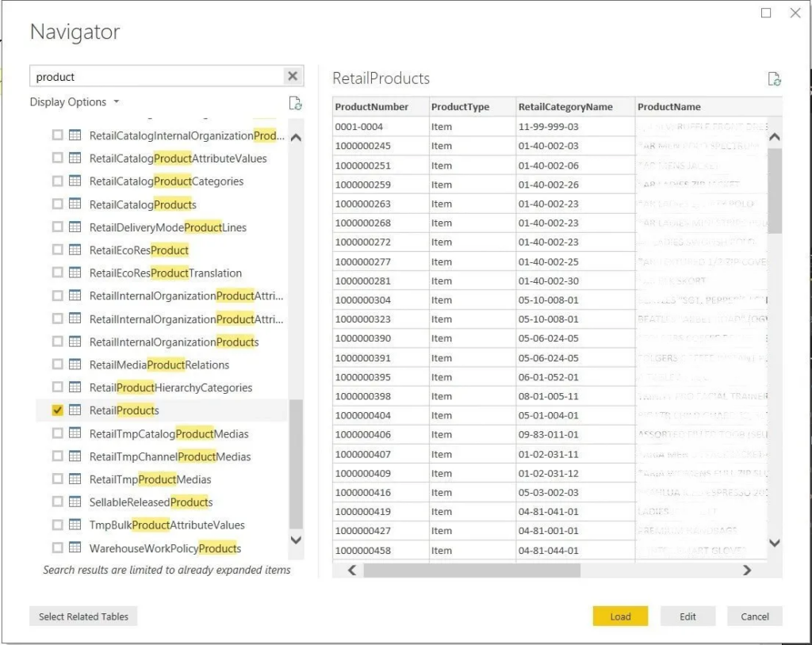
Task: Click the Edit button
Action: [x=688, y=616]
